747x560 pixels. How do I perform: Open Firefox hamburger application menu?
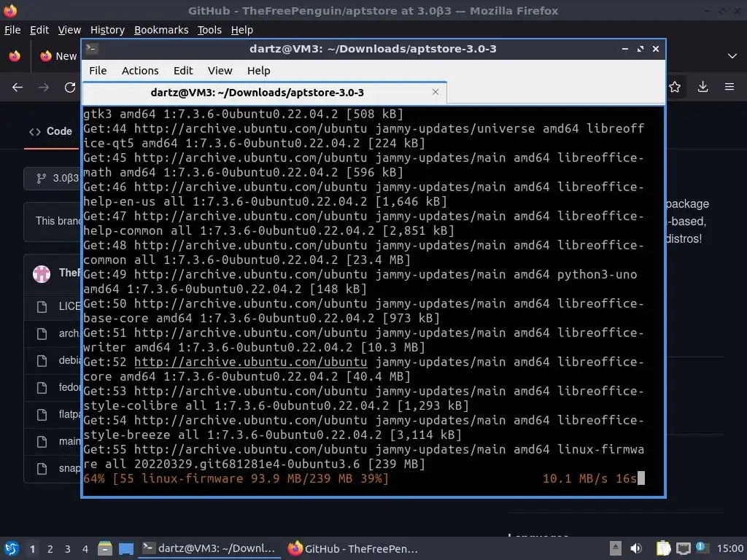729,87
